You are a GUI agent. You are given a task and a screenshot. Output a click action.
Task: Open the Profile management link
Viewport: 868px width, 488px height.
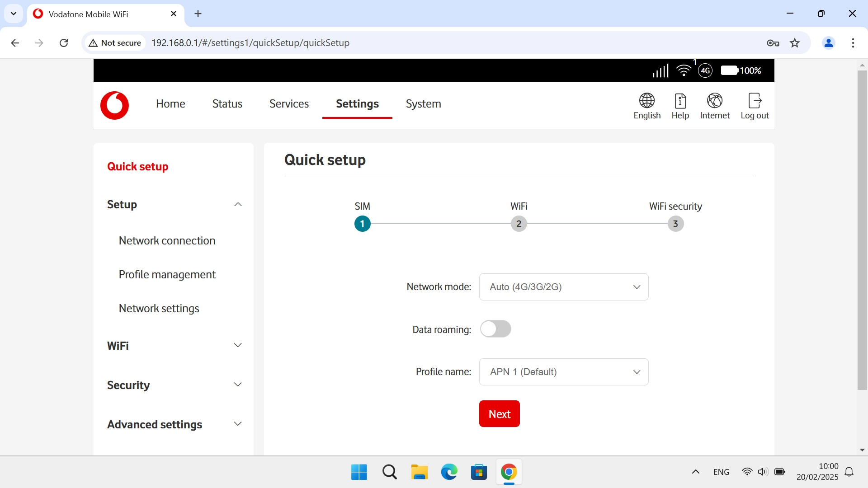(x=167, y=275)
